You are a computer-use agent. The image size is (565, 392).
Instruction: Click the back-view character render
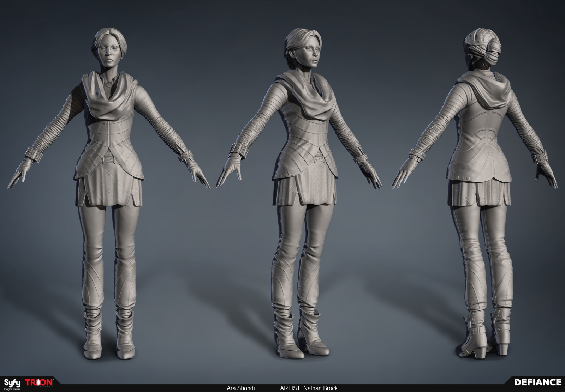(x=475, y=193)
